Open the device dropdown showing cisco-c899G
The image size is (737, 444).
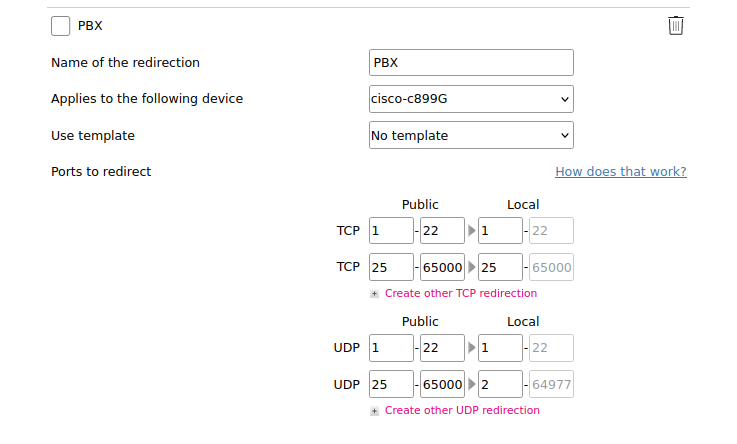coord(471,99)
